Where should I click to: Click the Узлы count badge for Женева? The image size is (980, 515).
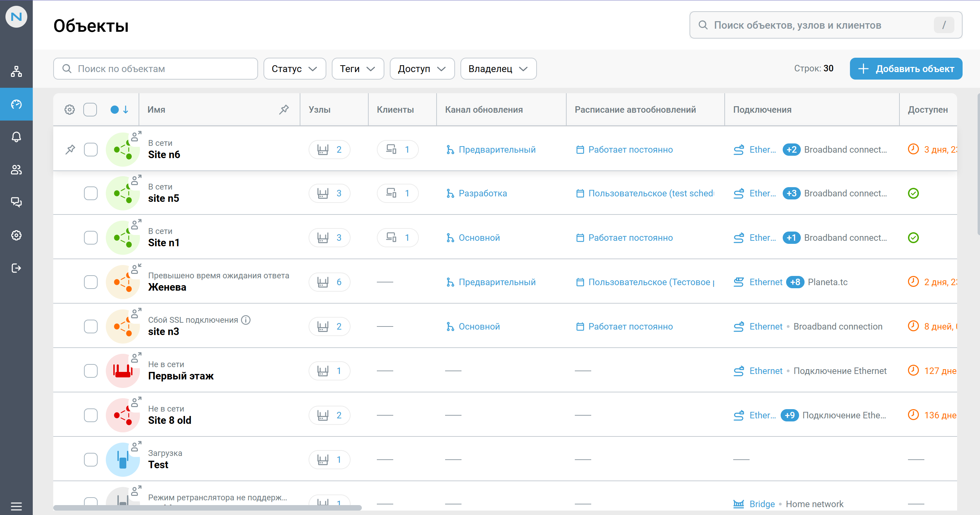(329, 282)
